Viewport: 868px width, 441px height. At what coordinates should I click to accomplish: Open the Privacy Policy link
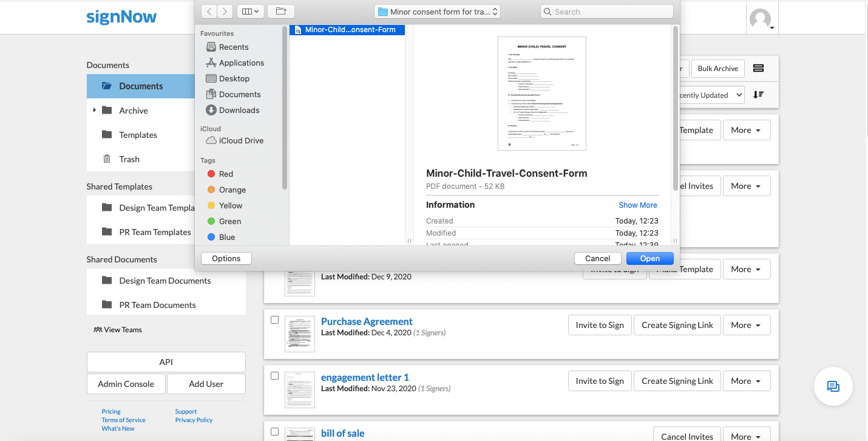194,420
